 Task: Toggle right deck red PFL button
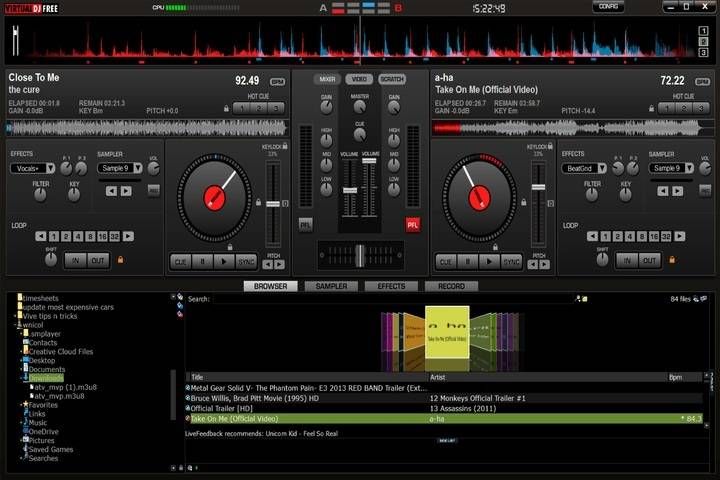coord(412,225)
